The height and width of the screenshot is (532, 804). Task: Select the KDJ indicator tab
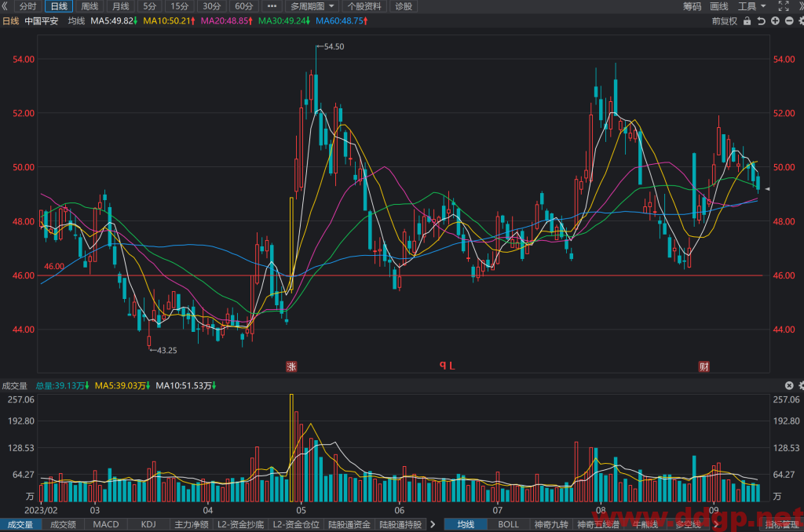pos(148,524)
